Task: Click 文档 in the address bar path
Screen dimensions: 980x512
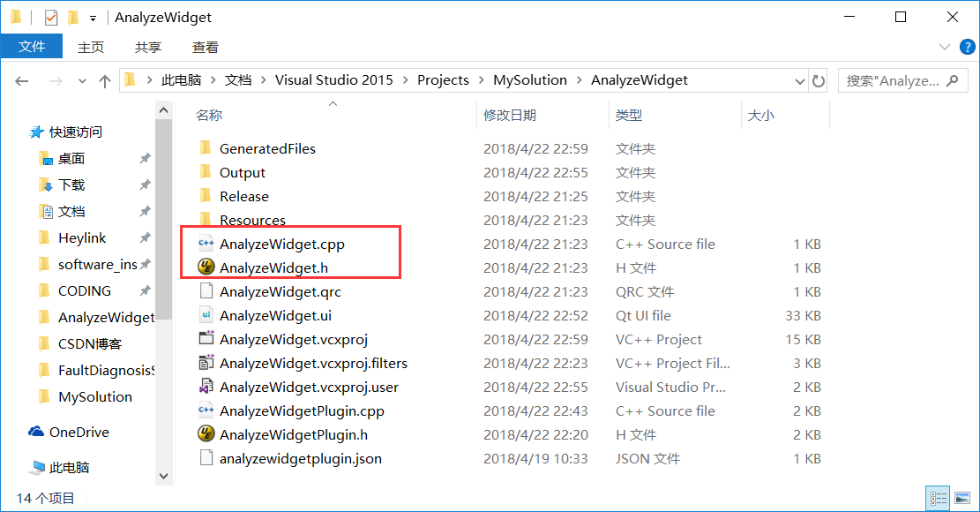Action: (x=238, y=80)
